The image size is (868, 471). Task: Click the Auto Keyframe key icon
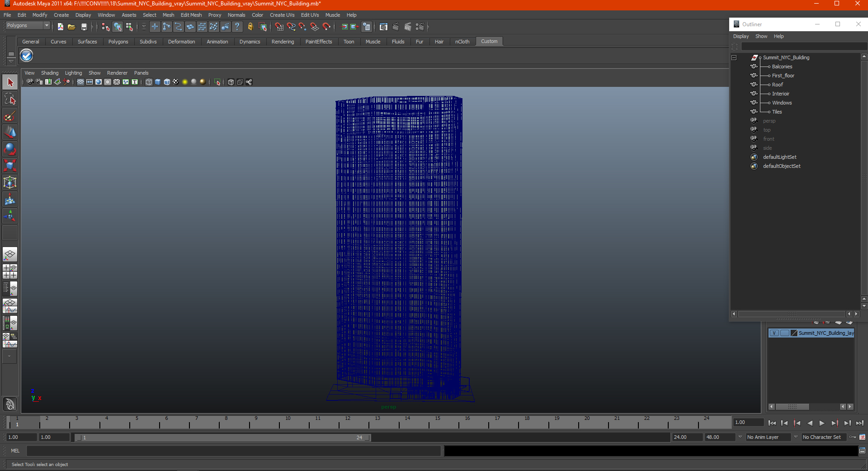point(853,437)
